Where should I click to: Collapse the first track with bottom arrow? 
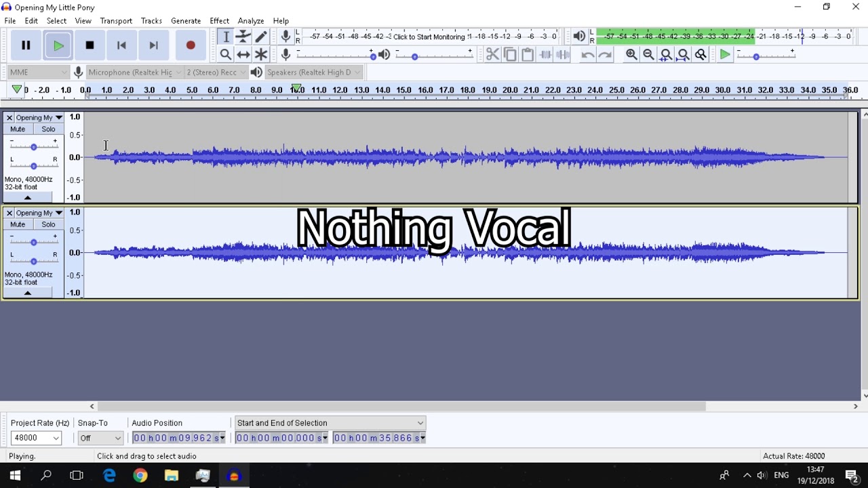coord(28,197)
